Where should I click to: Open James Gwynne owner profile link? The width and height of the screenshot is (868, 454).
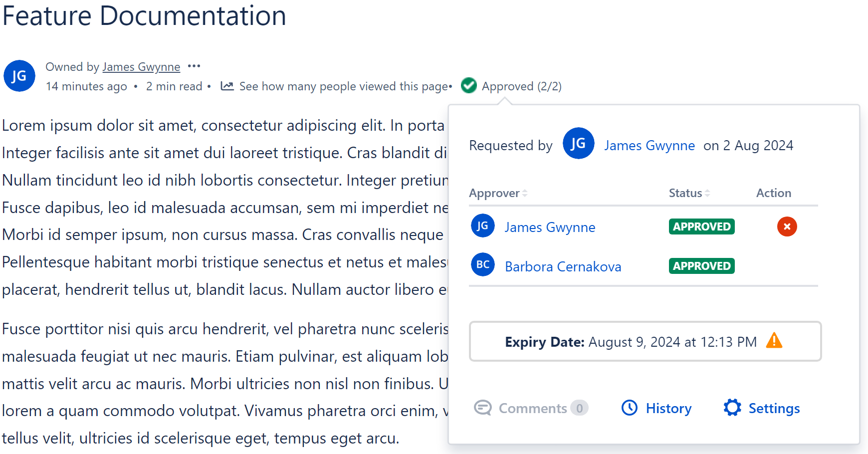tap(141, 67)
